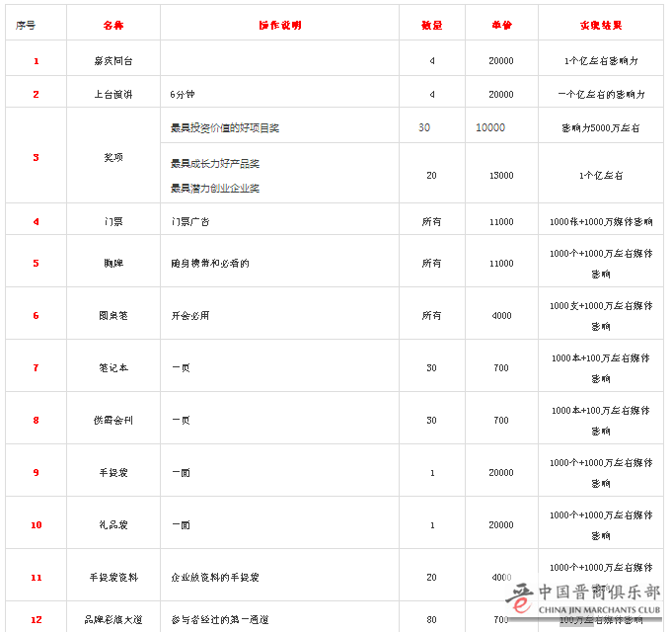Viewport: 672px width, 632px height.
Task: Select the 15000 price cell
Action: 501,176
